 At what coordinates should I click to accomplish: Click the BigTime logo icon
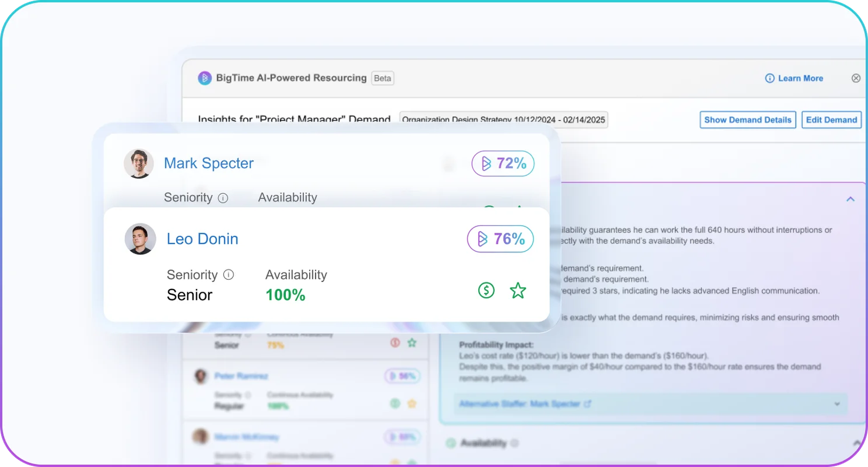205,78
